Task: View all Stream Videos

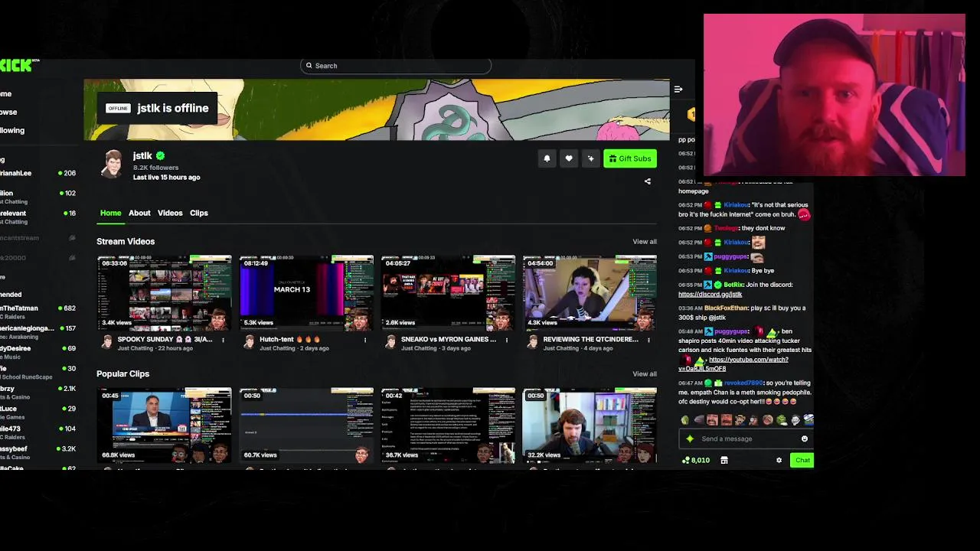Action: point(645,242)
